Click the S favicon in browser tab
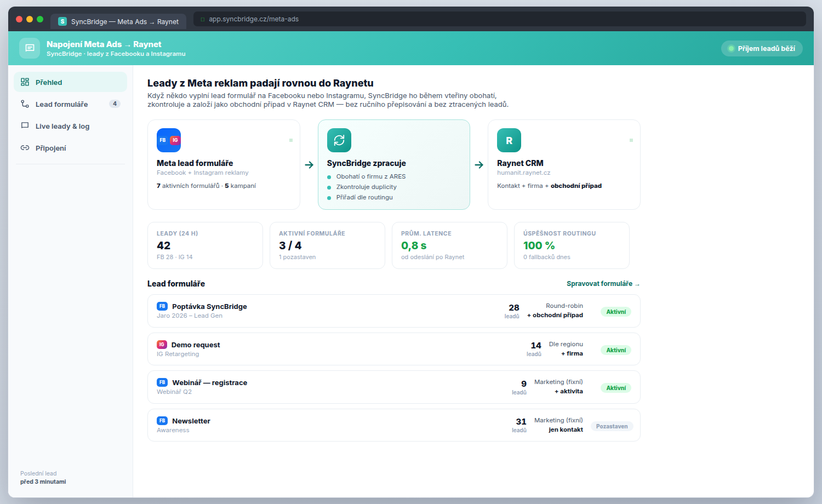822x504 pixels. pyautogui.click(x=62, y=21)
